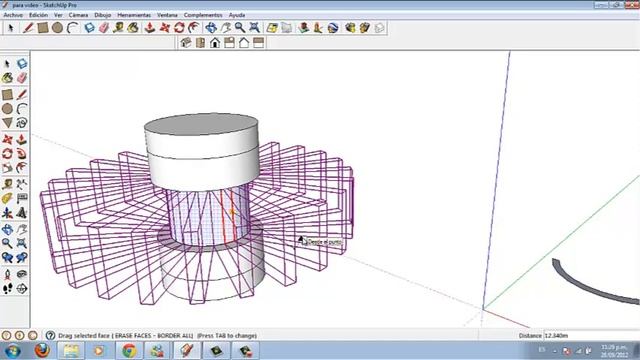This screenshot has width=640, height=360.
Task: Open the Complementos menu
Action: [203, 15]
